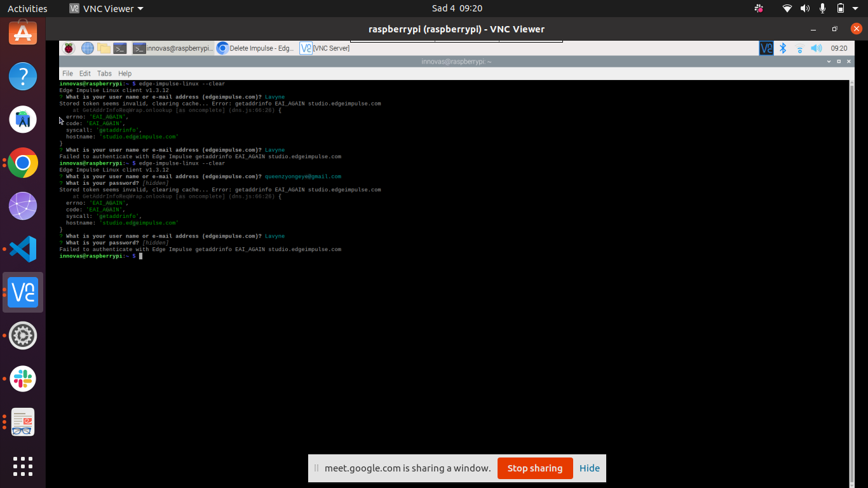
Task: Switch to Delete Impulse Chromium taskbar window
Action: click(256, 48)
